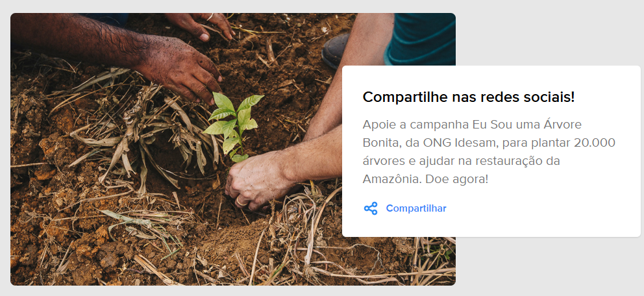Click the grey page background beside the card
Image resolution: width=644 pixels, height=296 pixels.
(551, 33)
